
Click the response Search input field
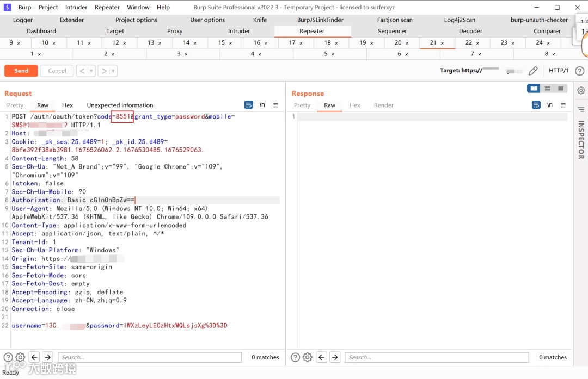click(437, 357)
